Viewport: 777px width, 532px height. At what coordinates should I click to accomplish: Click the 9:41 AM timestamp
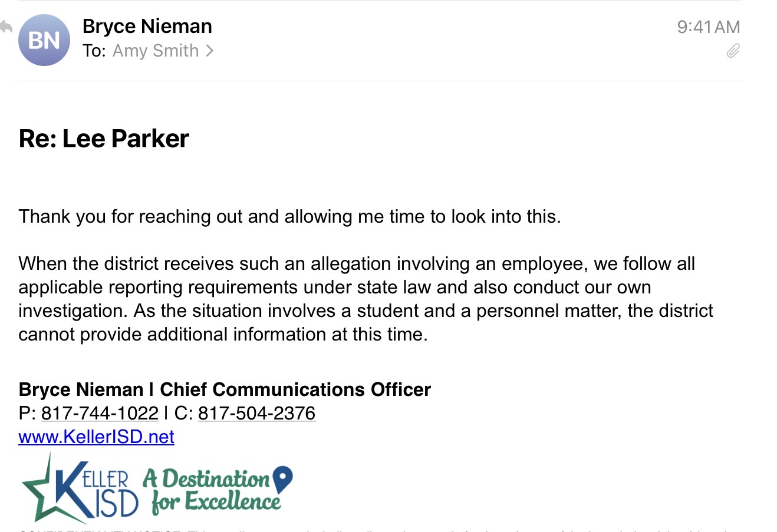[709, 27]
